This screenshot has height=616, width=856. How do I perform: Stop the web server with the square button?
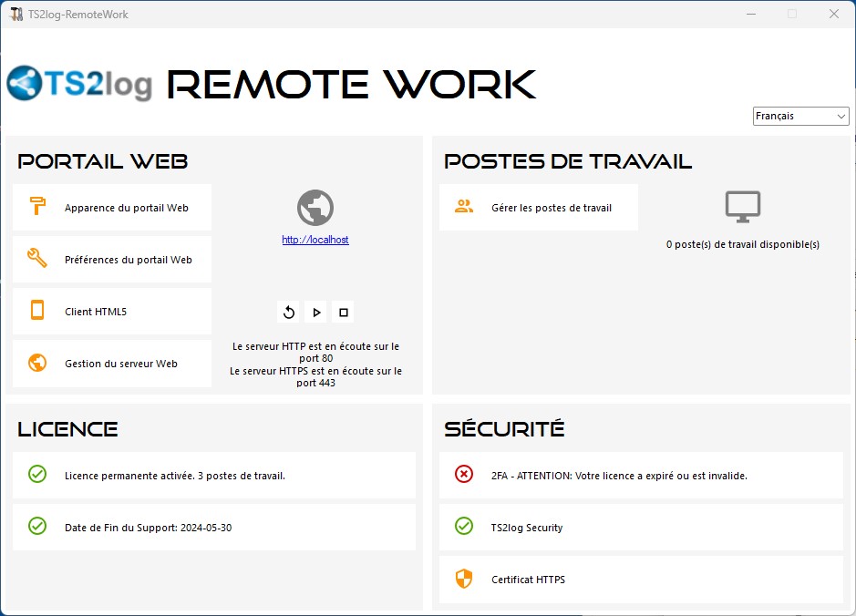click(344, 312)
